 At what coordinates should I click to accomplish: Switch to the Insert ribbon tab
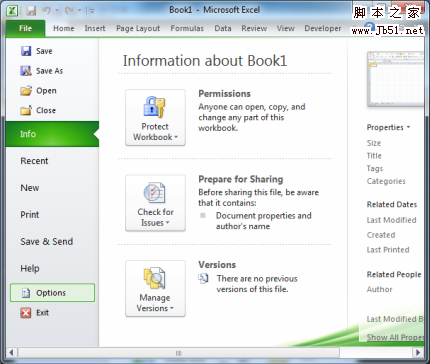coord(95,28)
